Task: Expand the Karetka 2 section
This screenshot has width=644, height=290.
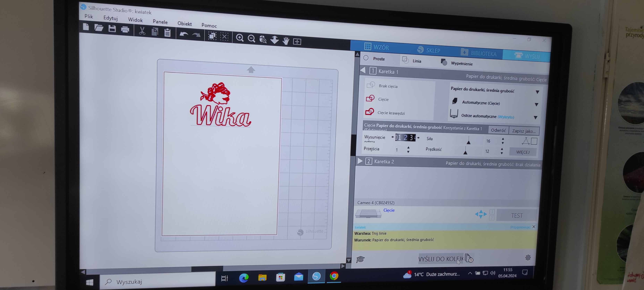Action: [360, 161]
